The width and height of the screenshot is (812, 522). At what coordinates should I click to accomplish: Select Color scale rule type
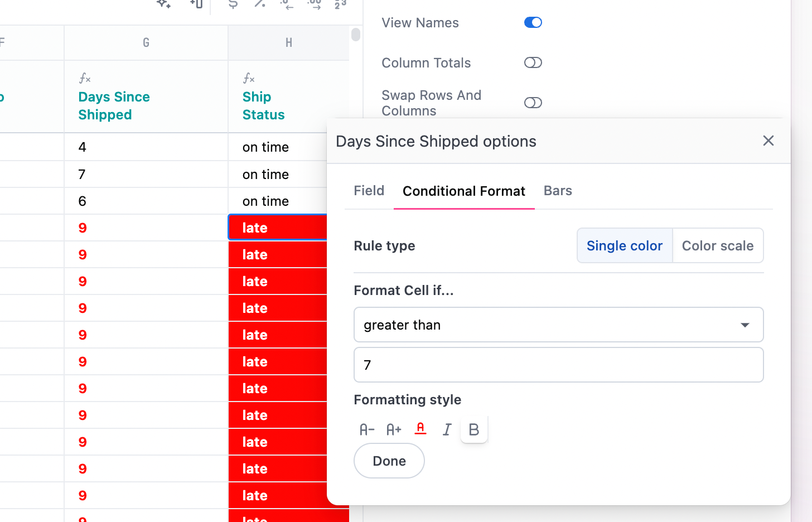point(718,245)
